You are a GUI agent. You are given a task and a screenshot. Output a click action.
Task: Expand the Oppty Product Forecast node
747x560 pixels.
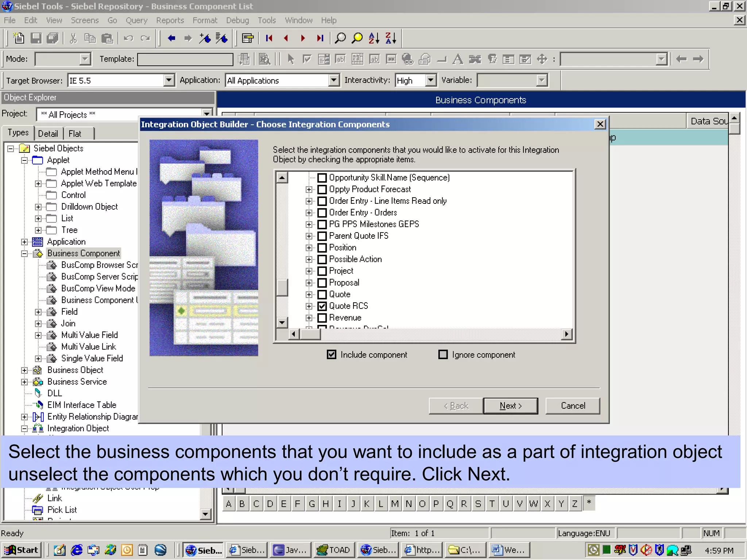pos(309,189)
